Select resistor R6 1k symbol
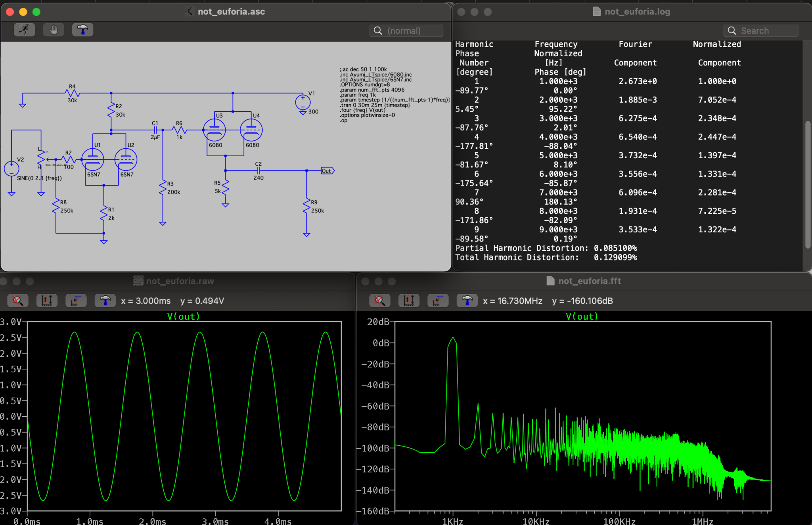Viewport: 812px width, 525px height. pyautogui.click(x=180, y=130)
